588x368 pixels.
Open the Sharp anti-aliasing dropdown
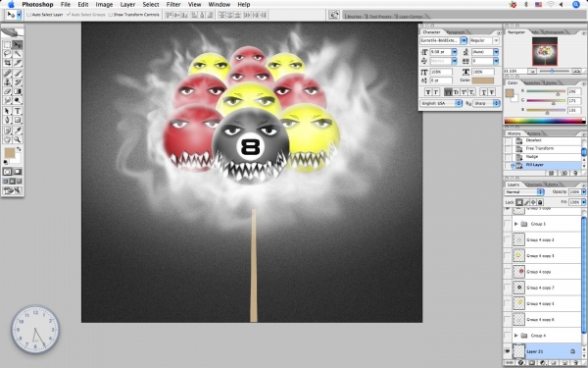[x=486, y=103]
